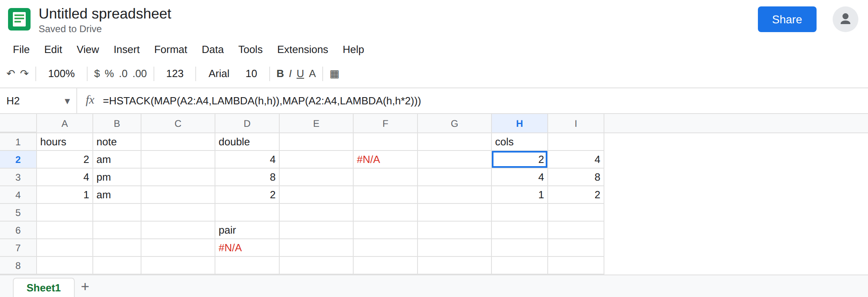Select the column H header
Screen dimensions: 868x297
tap(520, 124)
